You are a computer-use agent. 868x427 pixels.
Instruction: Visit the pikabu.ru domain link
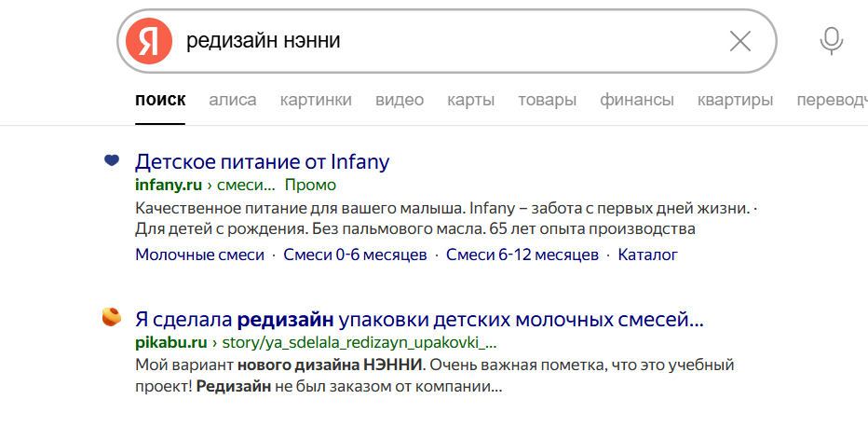pos(171,343)
